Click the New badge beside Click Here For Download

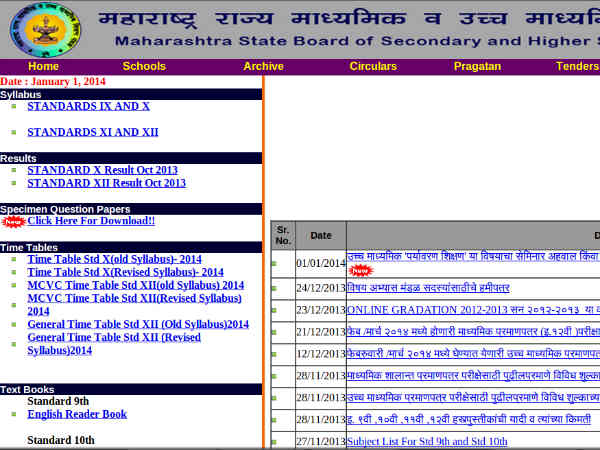click(14, 222)
